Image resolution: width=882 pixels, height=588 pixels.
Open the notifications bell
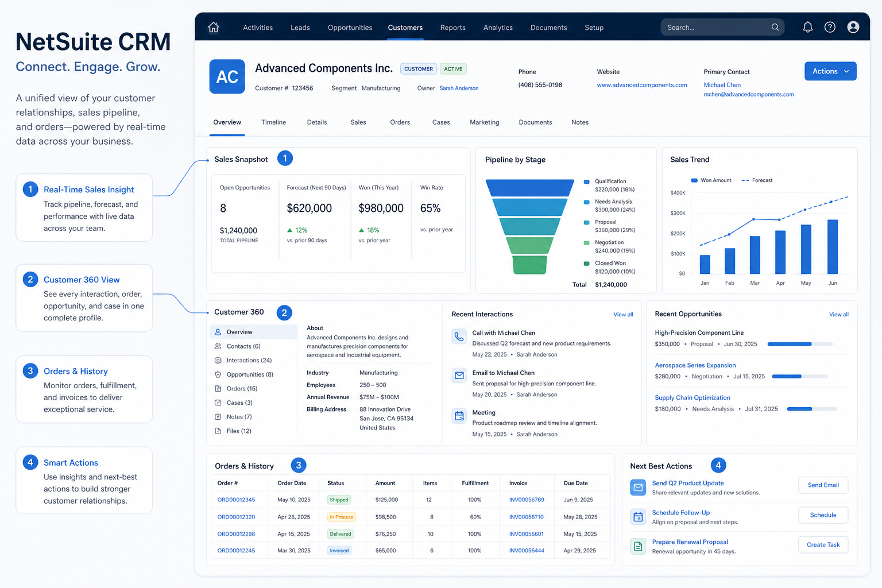coord(807,27)
